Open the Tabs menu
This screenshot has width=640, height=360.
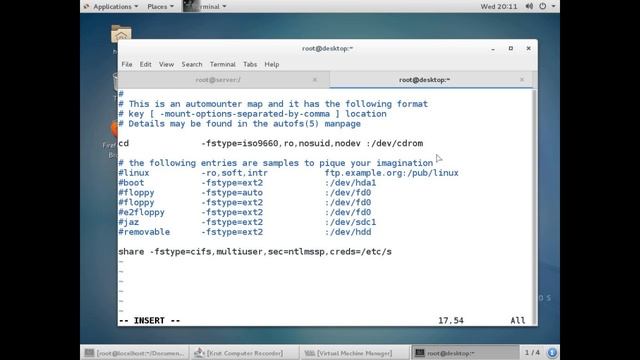pos(250,64)
